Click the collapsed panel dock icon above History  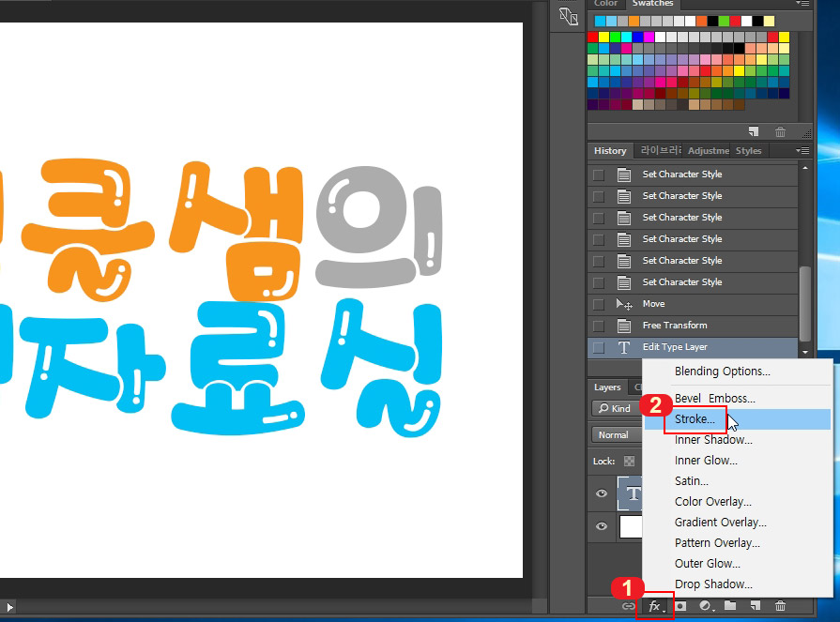click(569, 17)
